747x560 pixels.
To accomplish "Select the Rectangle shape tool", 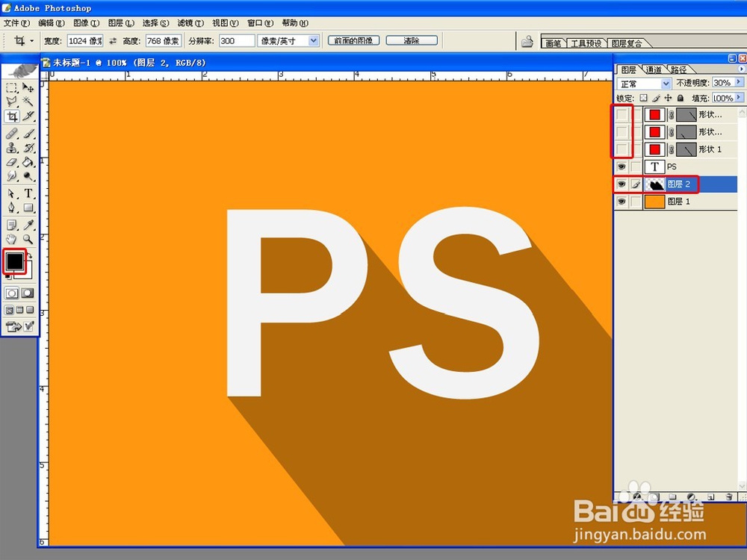I will point(28,208).
